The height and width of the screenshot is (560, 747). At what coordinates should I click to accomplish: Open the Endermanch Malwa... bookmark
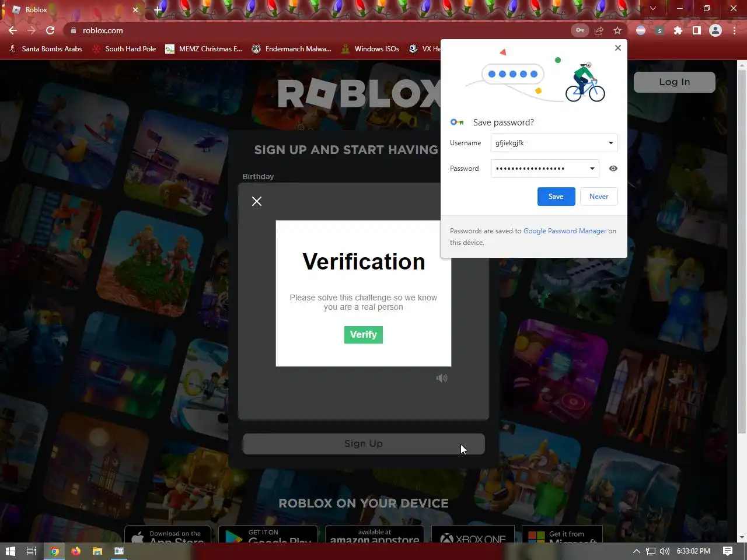(291, 49)
